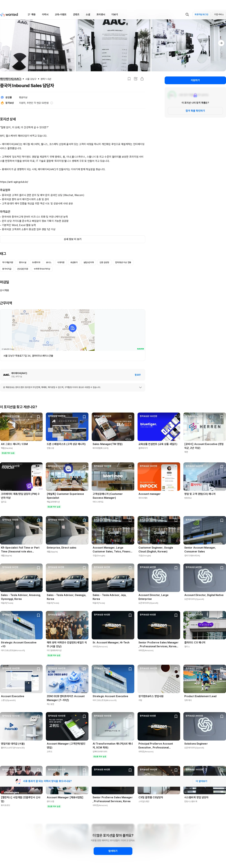
Task: Open the 이력서 menu item
Action: coord(45,15)
